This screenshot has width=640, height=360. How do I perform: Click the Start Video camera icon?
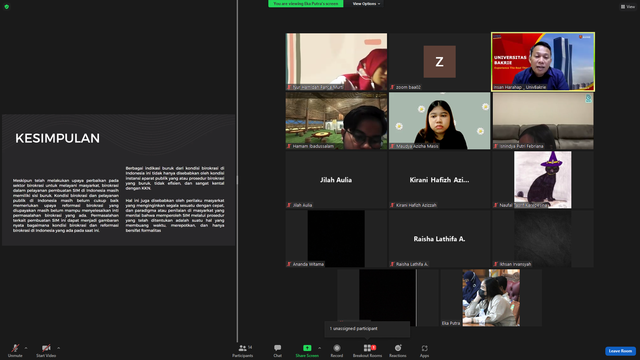pos(46,348)
